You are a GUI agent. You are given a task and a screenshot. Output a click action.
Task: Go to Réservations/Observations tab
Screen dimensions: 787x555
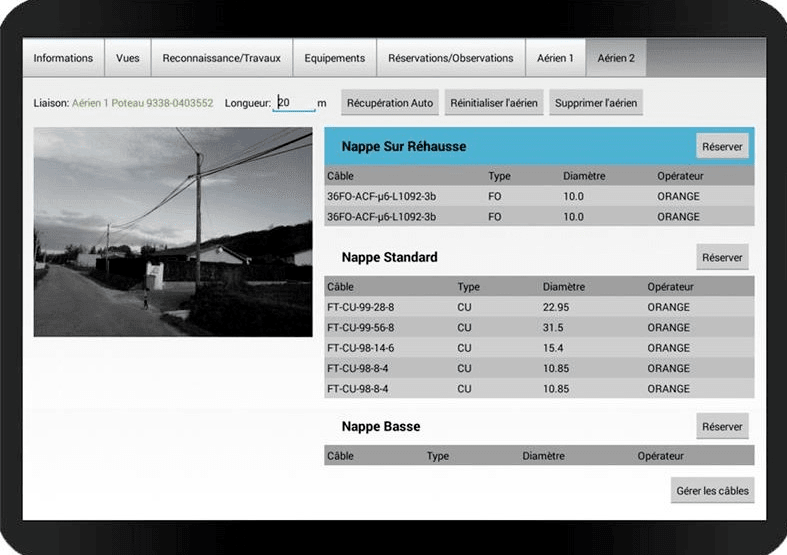451,58
